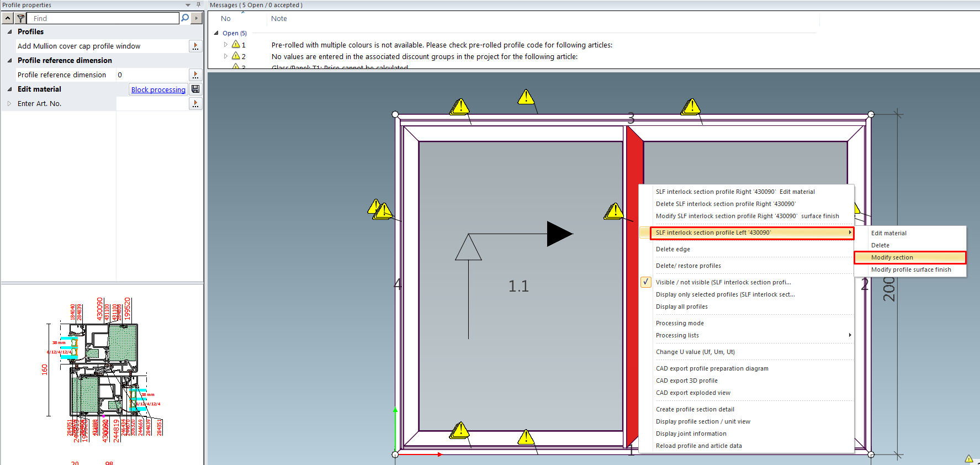This screenshot has width=980, height=465.
Task: Click into the Find search field
Action: (105, 18)
